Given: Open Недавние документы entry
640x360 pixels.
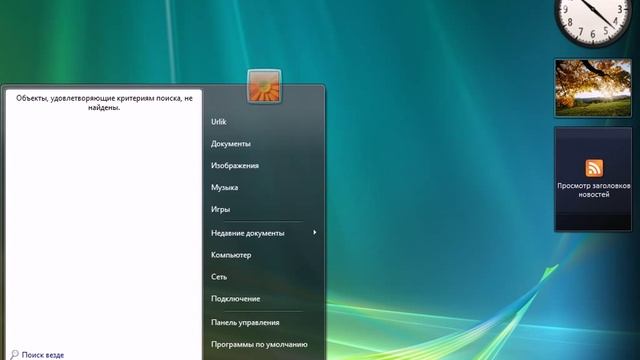Looking at the screenshot, I should click(x=247, y=233).
